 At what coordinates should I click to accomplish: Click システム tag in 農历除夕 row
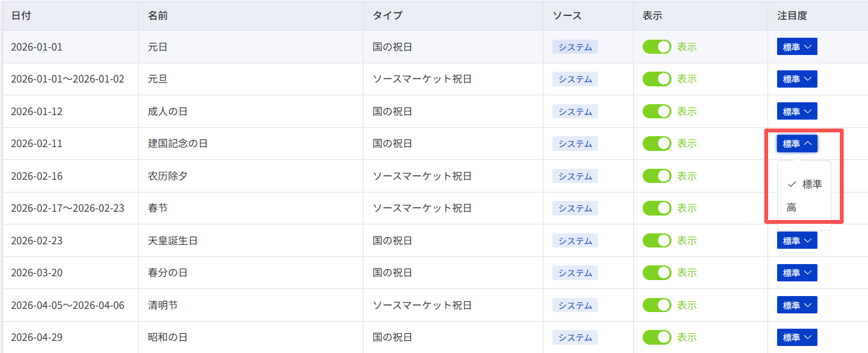(575, 176)
